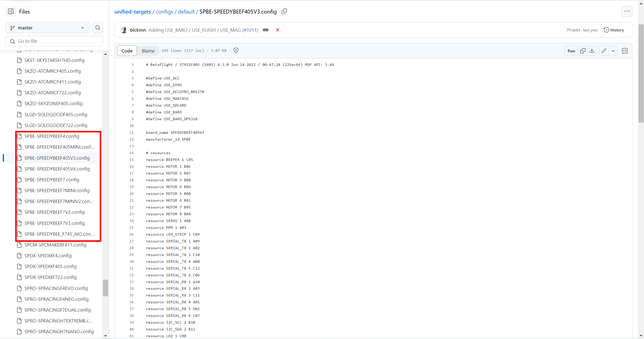644x339 pixels.
Task: Open SPBE-SPEEDYBEEF7MINIV2 config file
Action: tap(59, 201)
